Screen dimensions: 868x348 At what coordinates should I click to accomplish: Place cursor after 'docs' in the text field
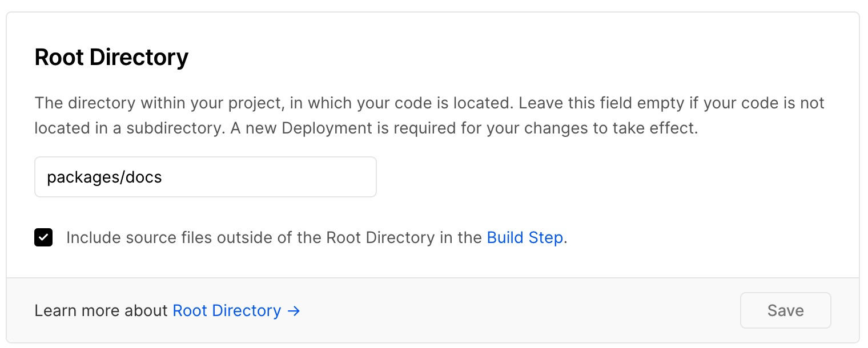163,177
